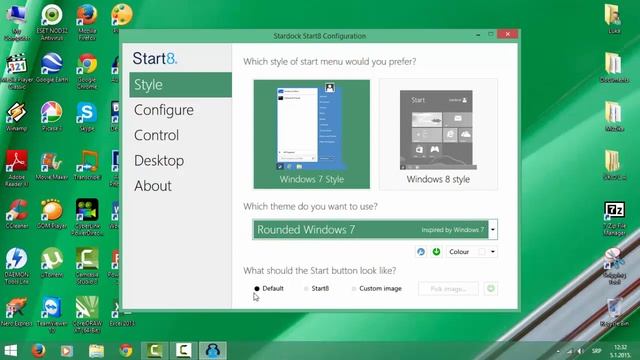640x360 pixels.
Task: Open the CorelDRAW desktop shortcut
Action: tap(87, 315)
